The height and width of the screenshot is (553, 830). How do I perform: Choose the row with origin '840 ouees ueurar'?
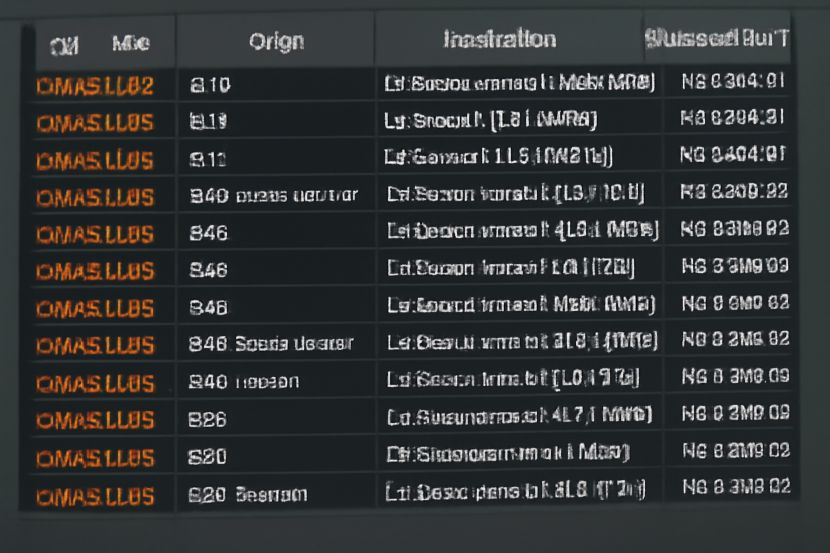point(272,196)
